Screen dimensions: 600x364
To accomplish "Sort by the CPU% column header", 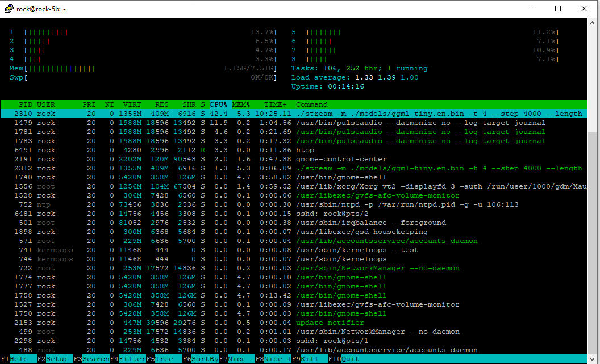I will pyautogui.click(x=218, y=104).
